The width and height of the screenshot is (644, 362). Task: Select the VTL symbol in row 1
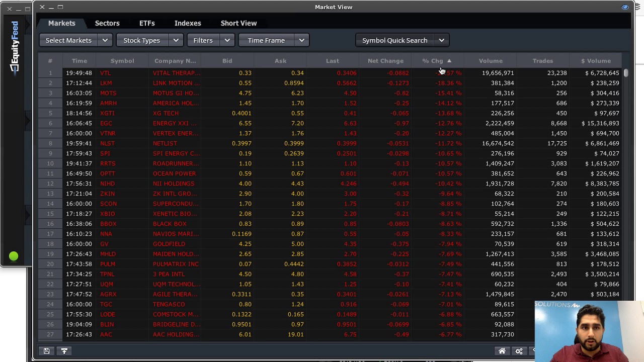(x=105, y=73)
